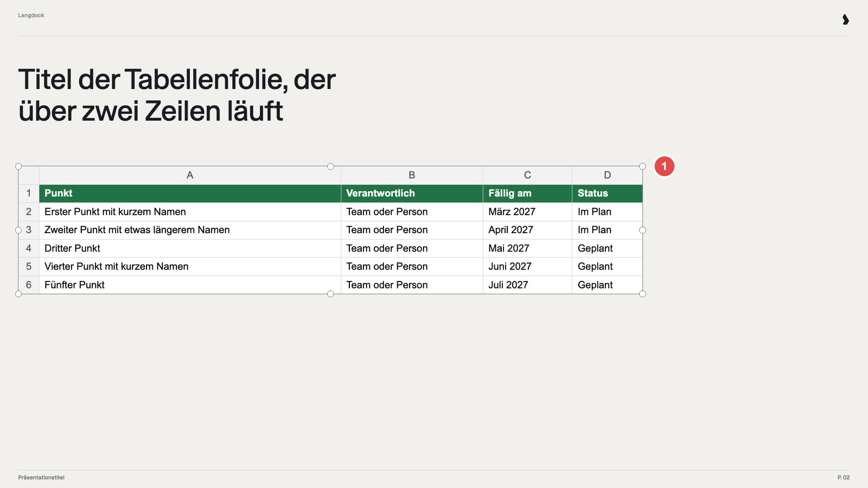Select cell 'Vierter Punkt mit kurzem Namen'

[x=190, y=267]
